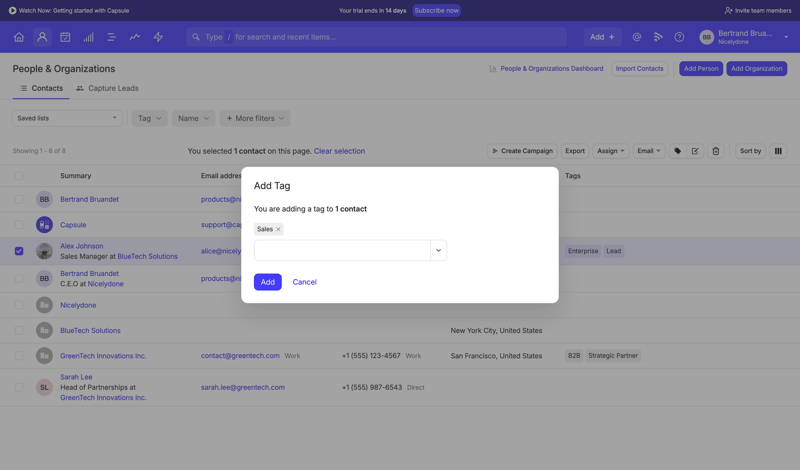Open the sarah.lee@greentech.com email link
This screenshot has width=800, height=470.
[x=243, y=387]
